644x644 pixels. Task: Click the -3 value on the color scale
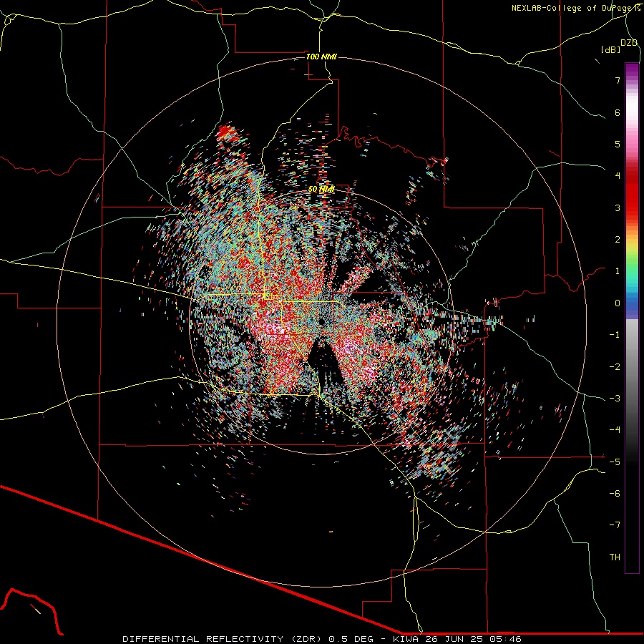point(615,399)
